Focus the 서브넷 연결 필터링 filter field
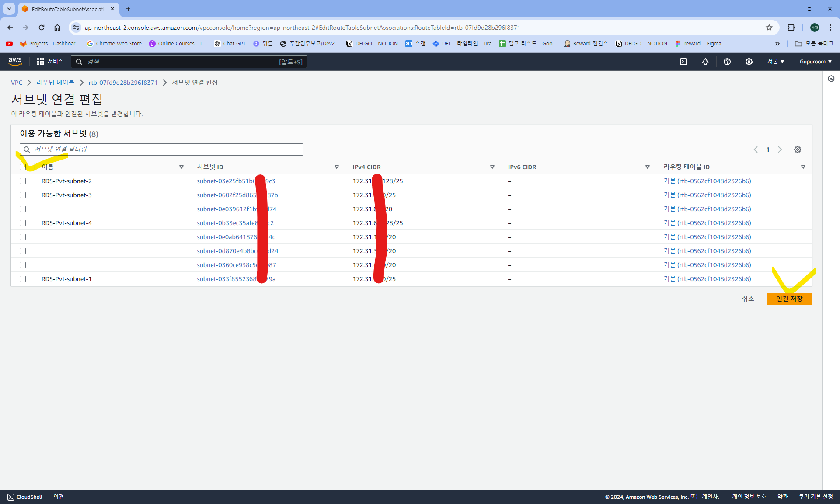 166,149
